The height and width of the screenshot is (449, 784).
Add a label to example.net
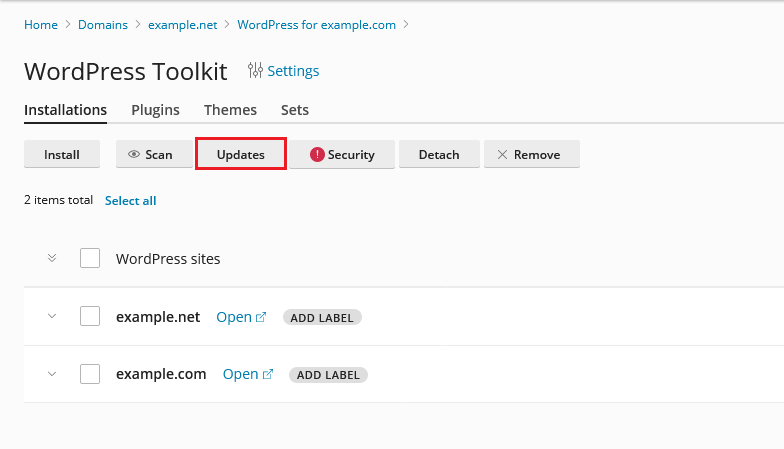pos(322,318)
